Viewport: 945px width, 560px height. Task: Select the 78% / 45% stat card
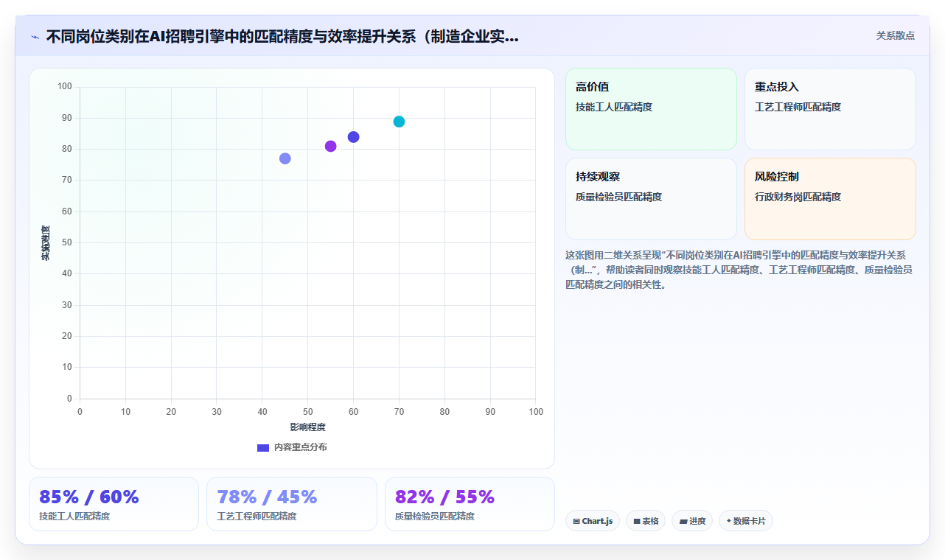(x=292, y=504)
